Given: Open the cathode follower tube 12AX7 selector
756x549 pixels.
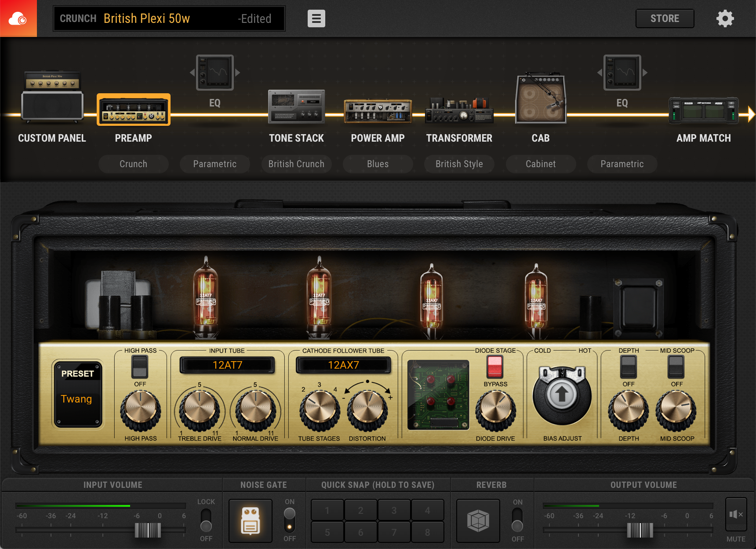Looking at the screenshot, I should [x=343, y=365].
